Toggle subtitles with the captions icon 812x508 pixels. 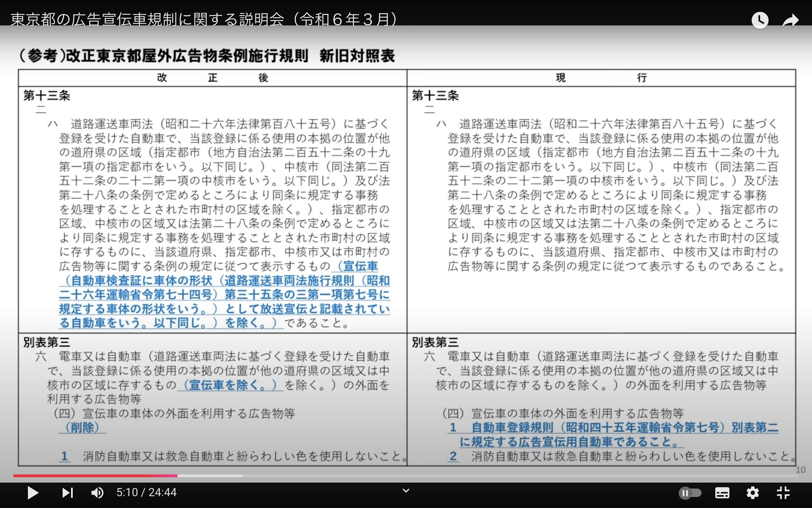tap(722, 493)
